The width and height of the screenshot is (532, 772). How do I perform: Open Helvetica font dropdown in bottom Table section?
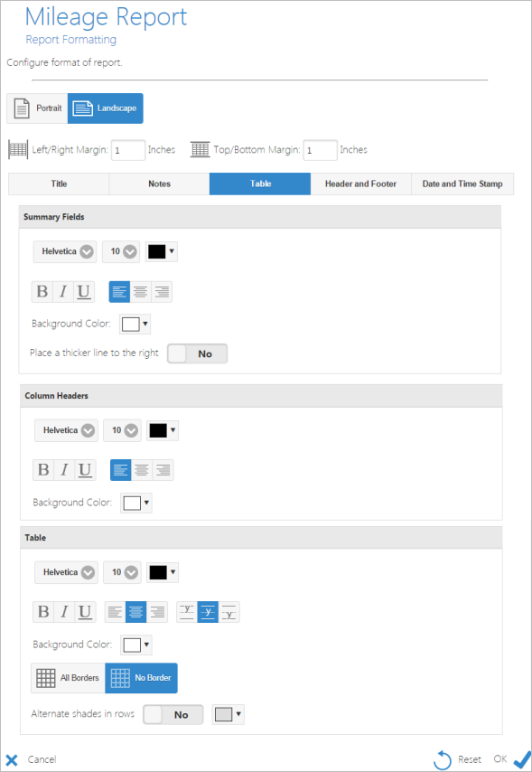point(67,572)
